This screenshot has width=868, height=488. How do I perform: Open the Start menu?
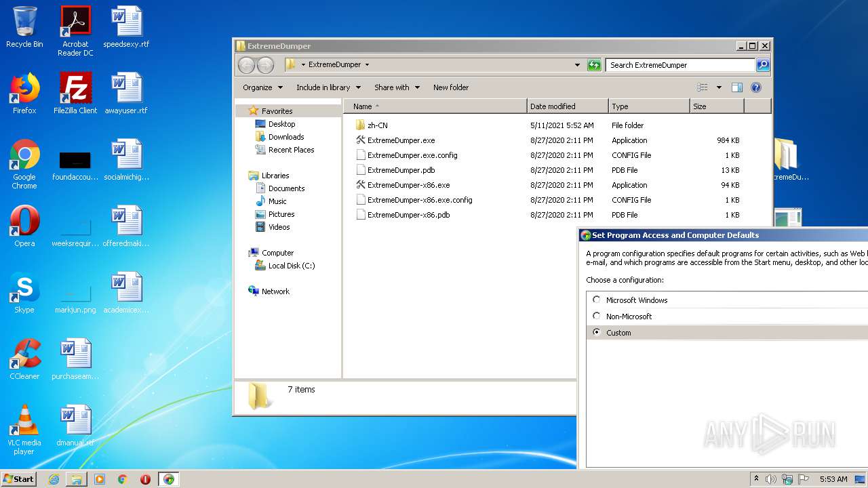(19, 479)
